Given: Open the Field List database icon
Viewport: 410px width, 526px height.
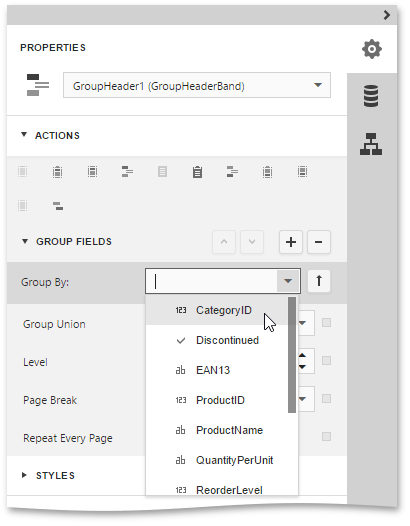Looking at the screenshot, I should click(x=371, y=96).
